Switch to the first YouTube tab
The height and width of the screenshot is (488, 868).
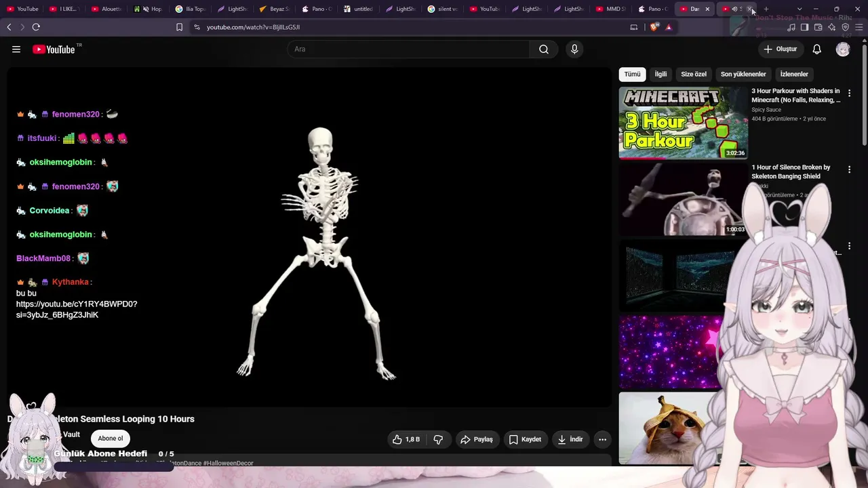(24, 9)
